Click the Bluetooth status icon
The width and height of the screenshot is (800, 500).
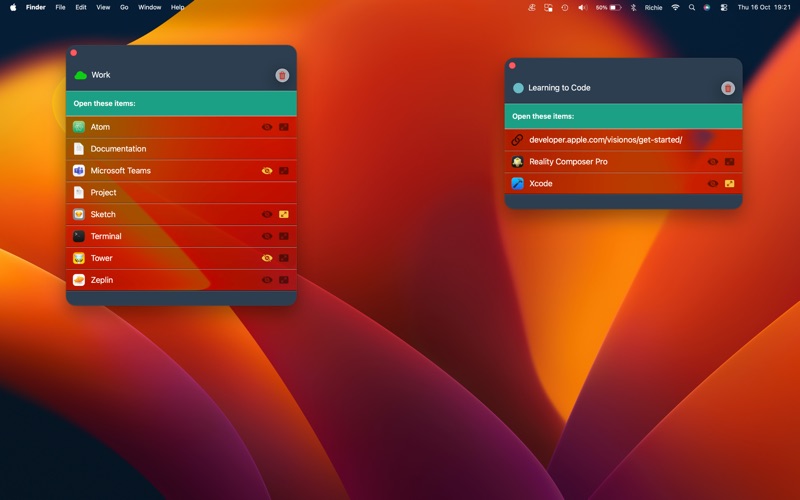pos(633,8)
